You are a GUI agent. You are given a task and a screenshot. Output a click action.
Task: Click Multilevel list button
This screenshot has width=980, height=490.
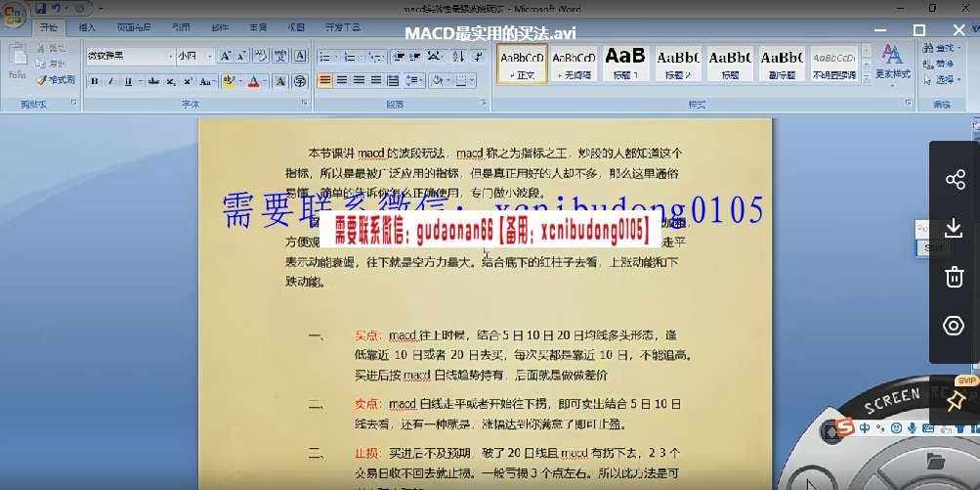point(377,57)
